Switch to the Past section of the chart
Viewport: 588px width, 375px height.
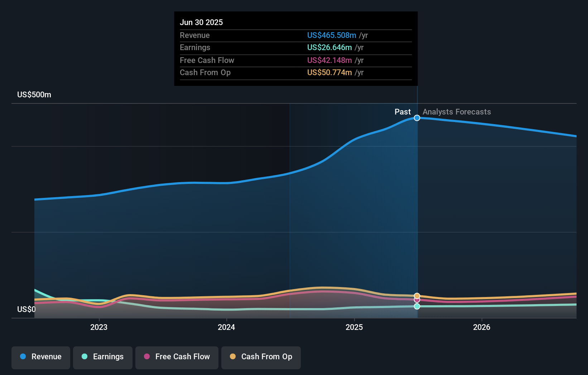[x=403, y=112]
